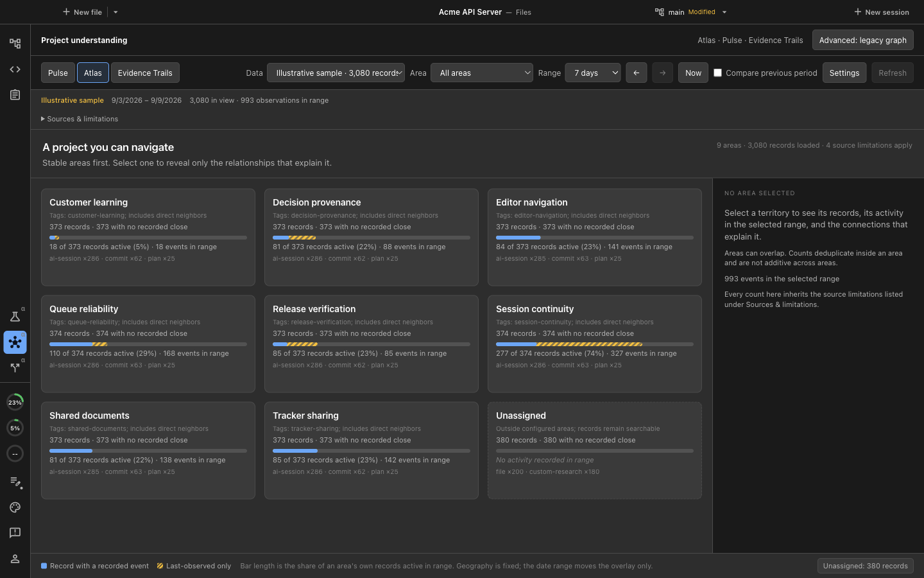Select the Tracker sharing area card

pyautogui.click(x=372, y=450)
